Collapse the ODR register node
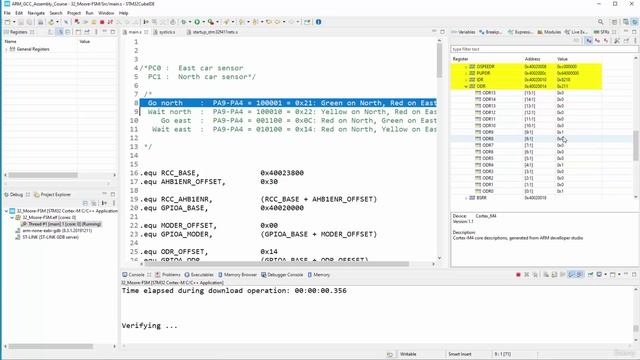 click(x=466, y=87)
